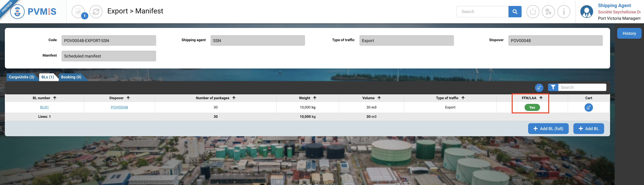Click the PVMIS anchor logo
This screenshot has height=185, width=644.
[x=18, y=12]
